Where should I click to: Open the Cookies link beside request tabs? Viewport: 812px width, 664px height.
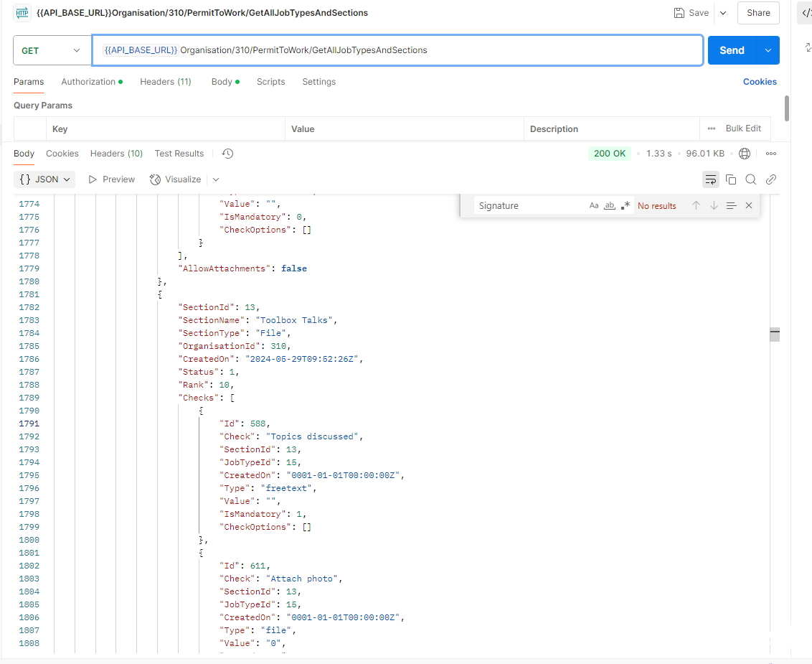pos(760,82)
